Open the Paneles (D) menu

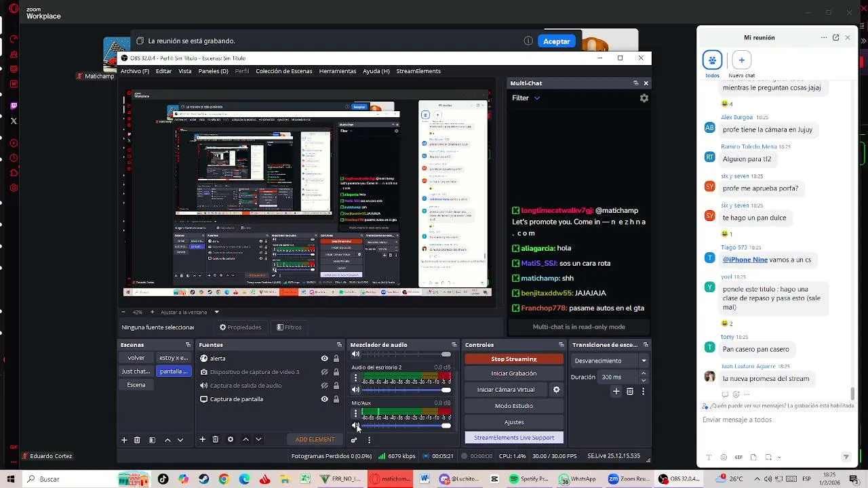(213, 71)
